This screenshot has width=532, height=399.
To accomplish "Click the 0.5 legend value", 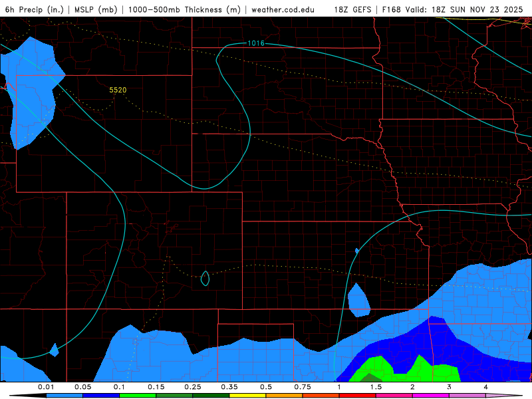I will [266, 387].
